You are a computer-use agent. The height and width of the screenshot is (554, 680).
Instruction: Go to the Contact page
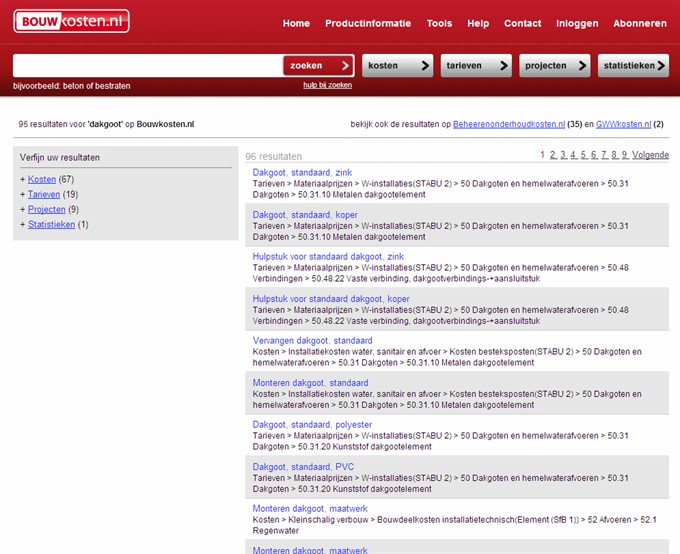[523, 23]
